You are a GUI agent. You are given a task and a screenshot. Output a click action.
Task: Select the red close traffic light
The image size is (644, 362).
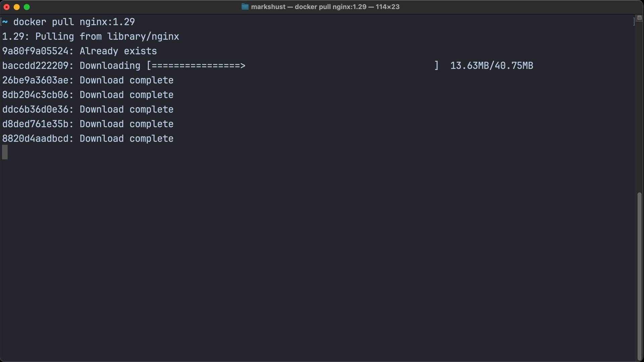point(6,7)
